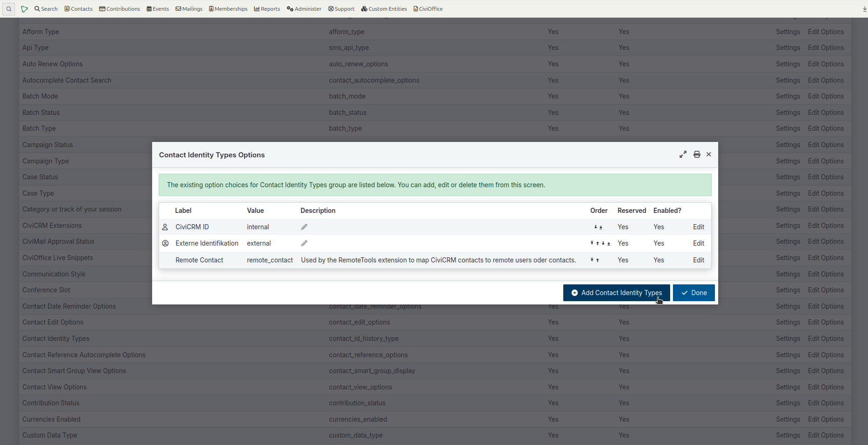Click the magnifier search icon at top left
Screen dimensions: 868x445
(x=8, y=8)
